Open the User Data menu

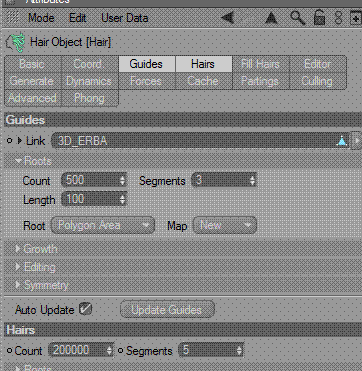[125, 18]
